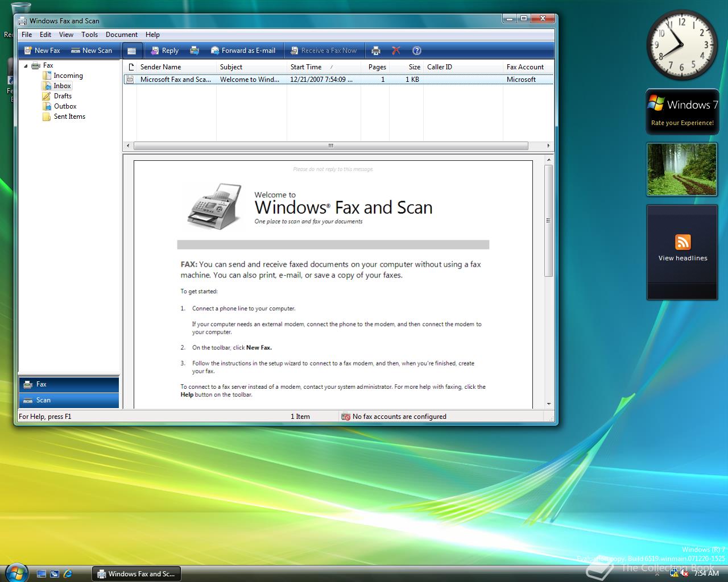
Task: Sort by Size column header
Action: point(407,67)
